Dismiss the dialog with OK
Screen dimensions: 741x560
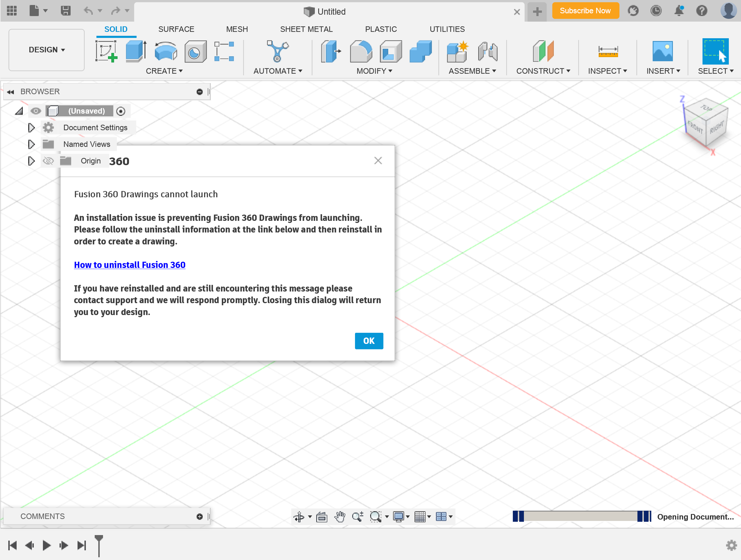pos(369,341)
